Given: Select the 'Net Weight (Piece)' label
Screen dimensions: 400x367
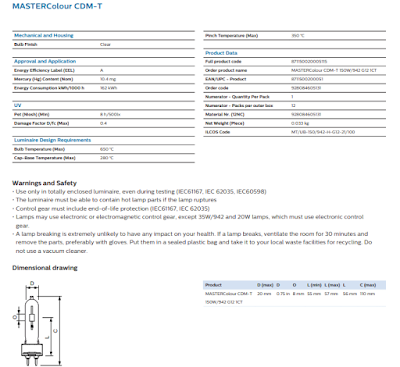Looking at the screenshot, I should pyautogui.click(x=225, y=123).
